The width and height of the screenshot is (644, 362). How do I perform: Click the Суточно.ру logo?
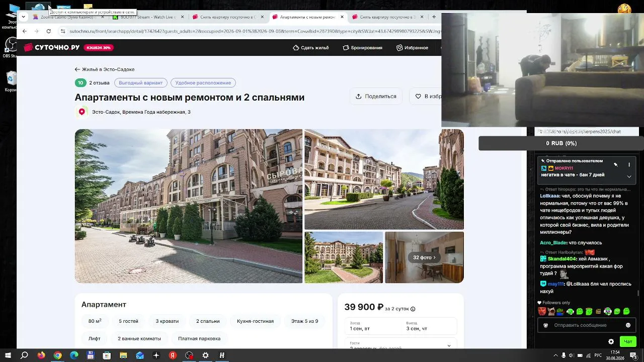pyautogui.click(x=52, y=47)
